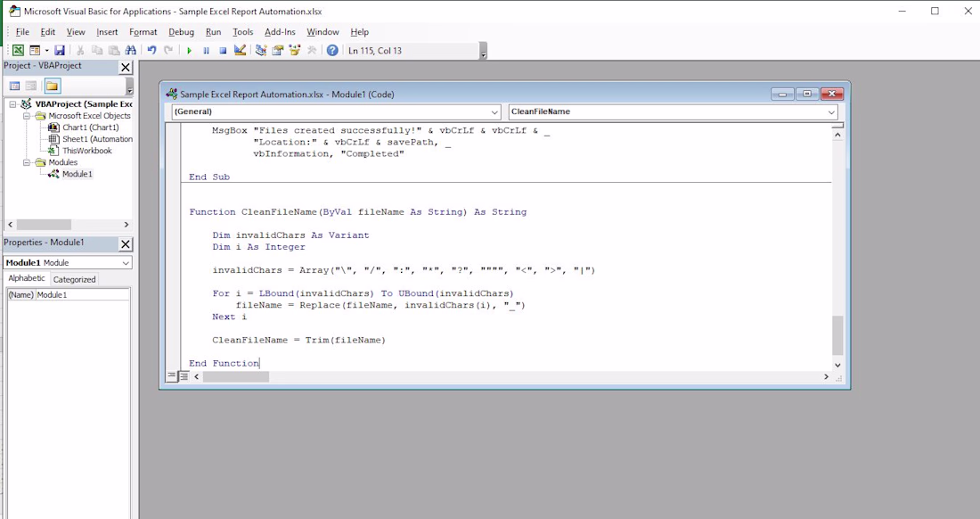
Task: Collapse the Microsoft Excel Objects folder
Action: point(27,116)
